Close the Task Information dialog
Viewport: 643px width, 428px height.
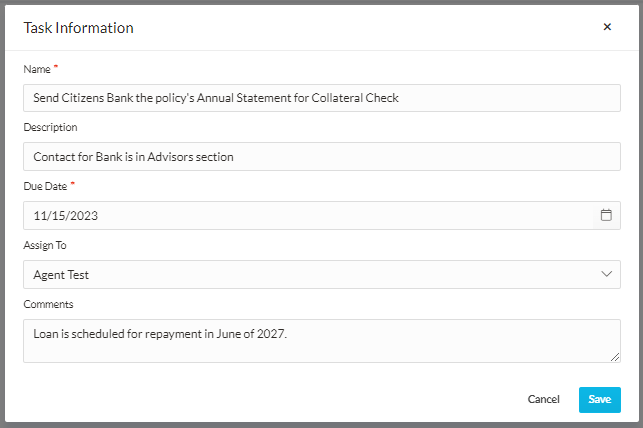point(607,27)
